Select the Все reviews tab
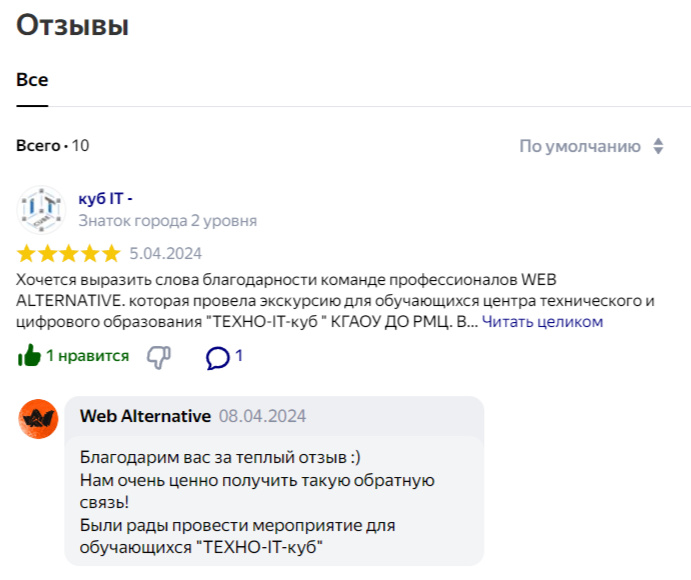691x580 pixels. coord(32,80)
